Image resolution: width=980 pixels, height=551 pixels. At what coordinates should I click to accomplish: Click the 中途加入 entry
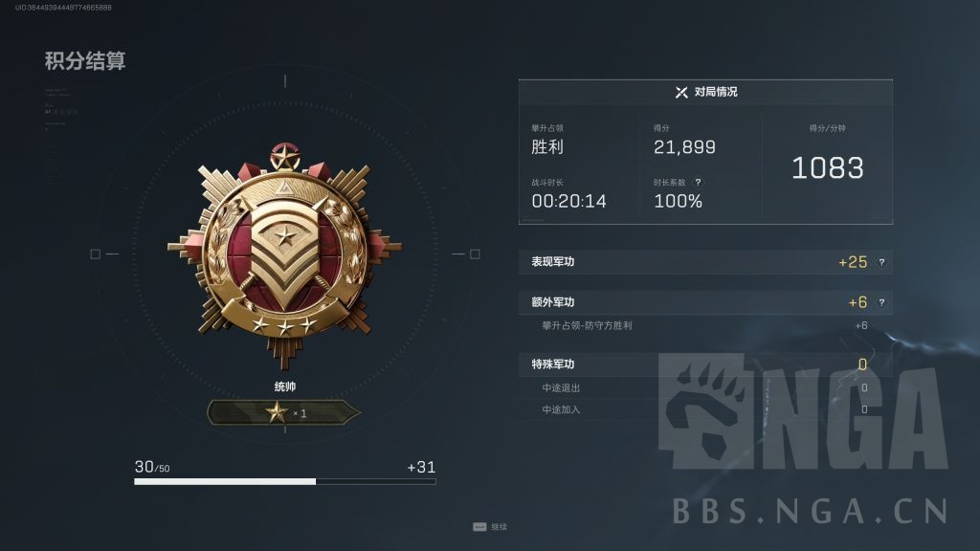tap(561, 409)
